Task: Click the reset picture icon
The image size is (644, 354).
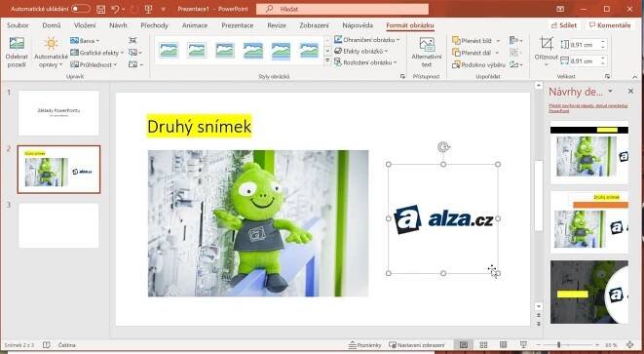Action: [x=134, y=64]
